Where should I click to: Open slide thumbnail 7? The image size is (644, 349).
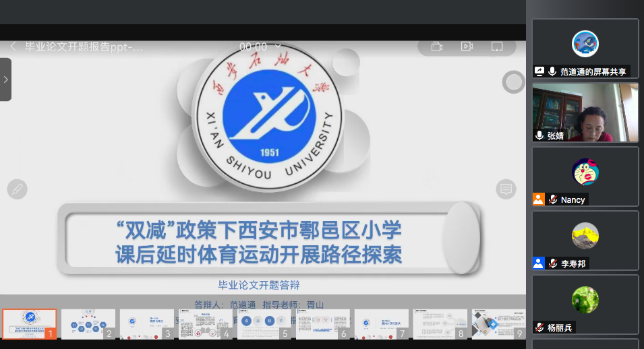pos(382,323)
